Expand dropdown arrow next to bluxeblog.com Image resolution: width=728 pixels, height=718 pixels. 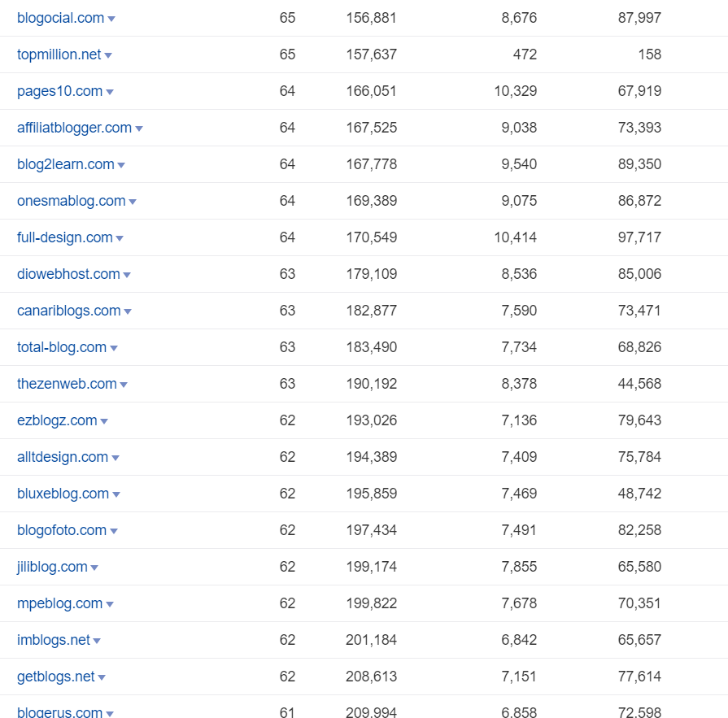[116, 495]
